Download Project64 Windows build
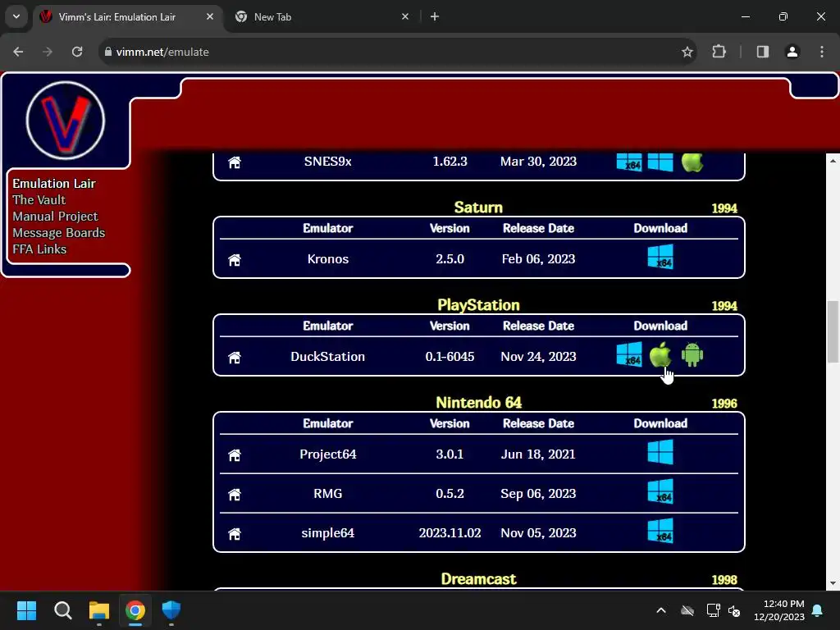Screen dimensions: 840x630 coord(660,452)
